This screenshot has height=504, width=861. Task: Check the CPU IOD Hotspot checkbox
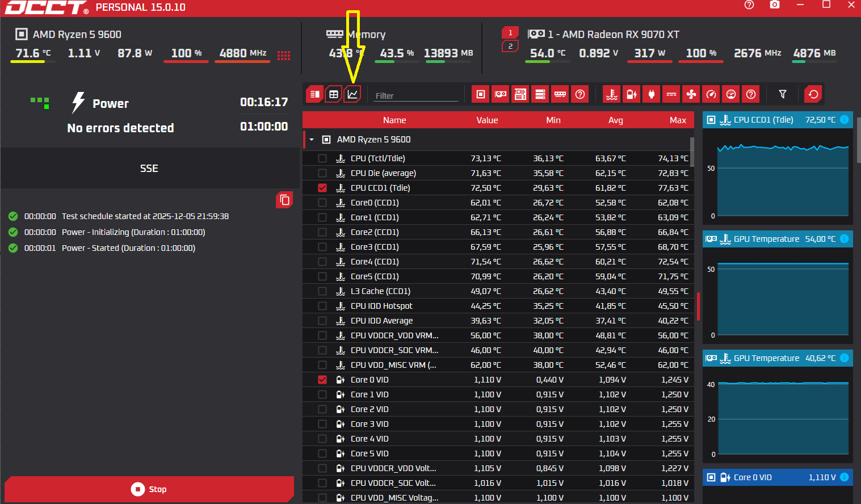click(322, 306)
